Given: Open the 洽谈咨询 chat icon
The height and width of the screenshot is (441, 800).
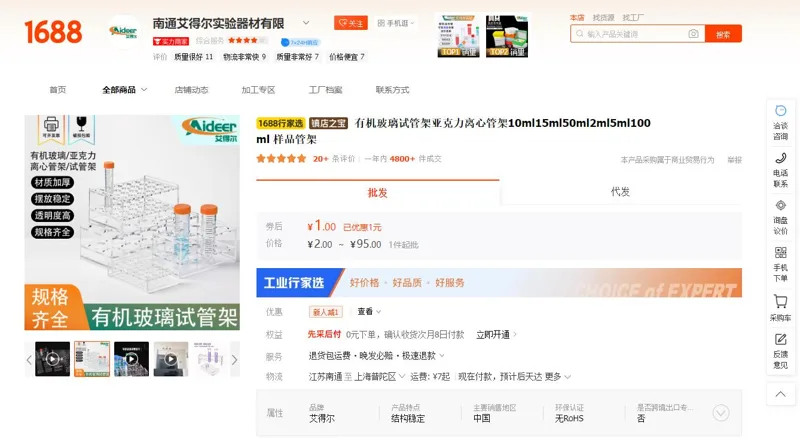Looking at the screenshot, I should (780, 111).
